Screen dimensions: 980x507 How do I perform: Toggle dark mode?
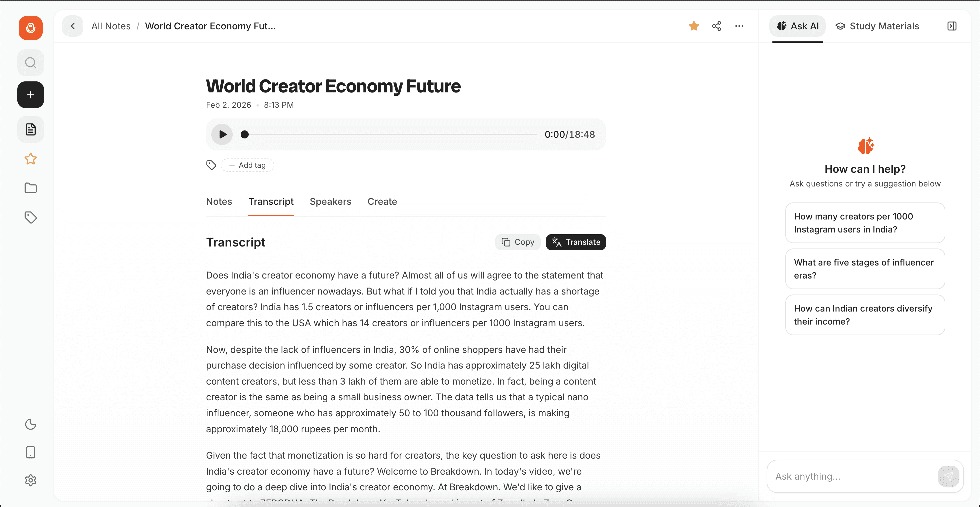pos(30,424)
